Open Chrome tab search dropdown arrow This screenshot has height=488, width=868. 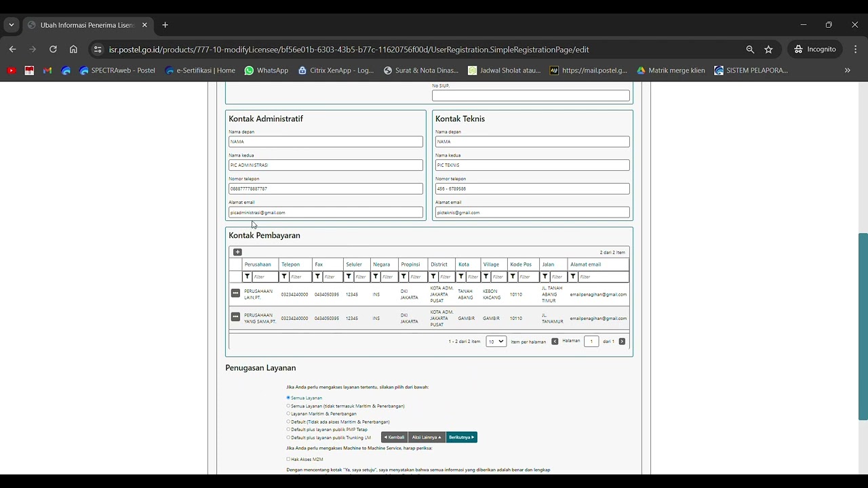[x=12, y=25]
